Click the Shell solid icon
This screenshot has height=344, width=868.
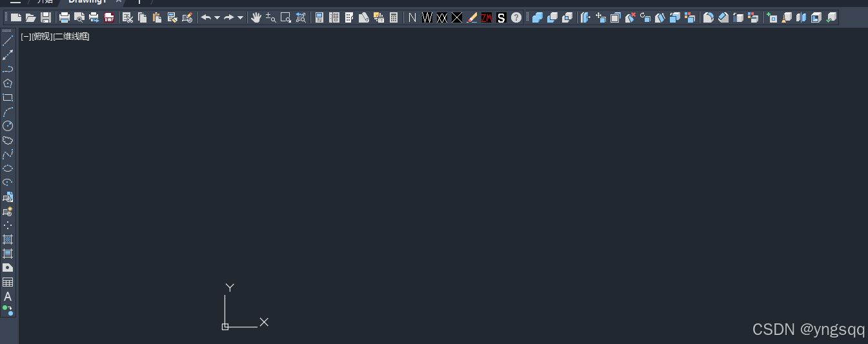[816, 17]
